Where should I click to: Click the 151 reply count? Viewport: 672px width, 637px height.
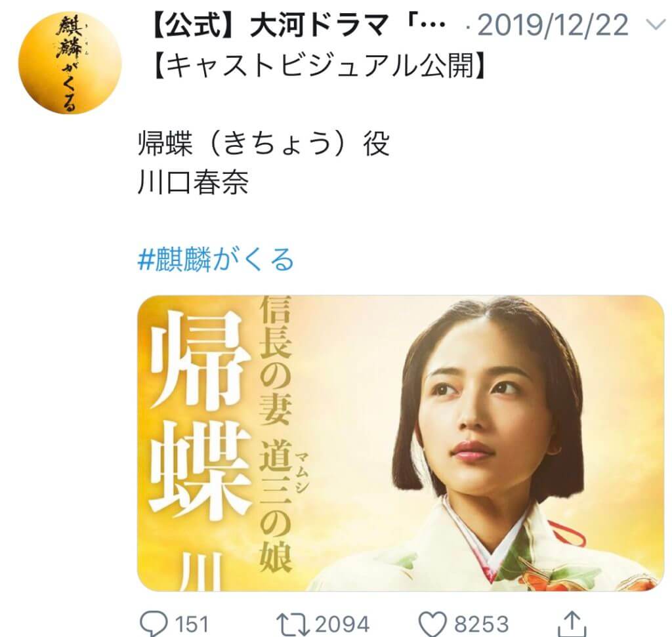(x=192, y=624)
